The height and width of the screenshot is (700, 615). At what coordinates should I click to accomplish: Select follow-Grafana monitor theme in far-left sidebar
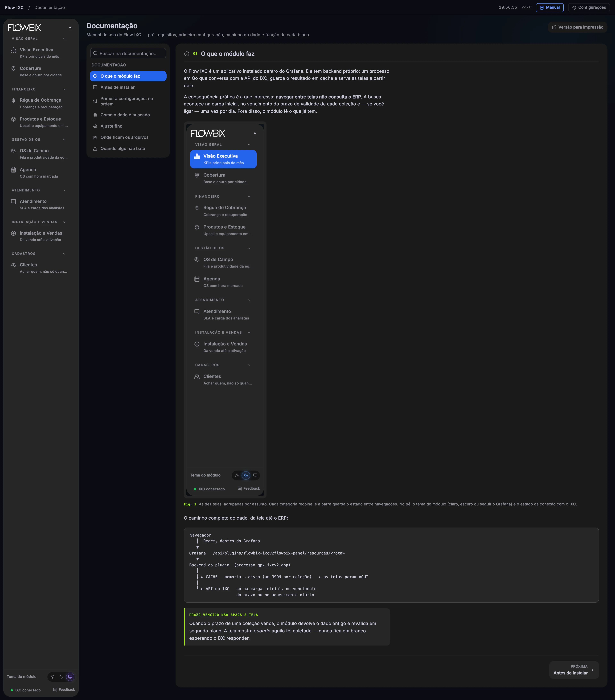[x=70, y=676]
